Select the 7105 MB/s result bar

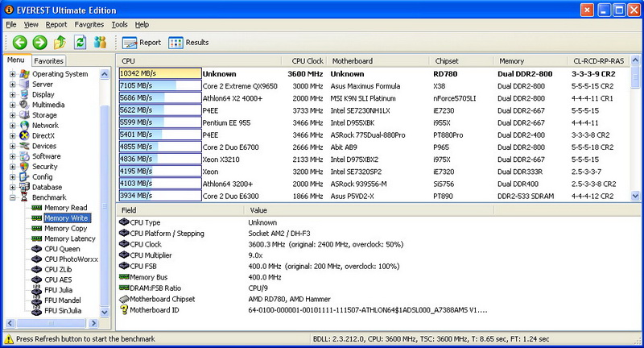coord(160,85)
